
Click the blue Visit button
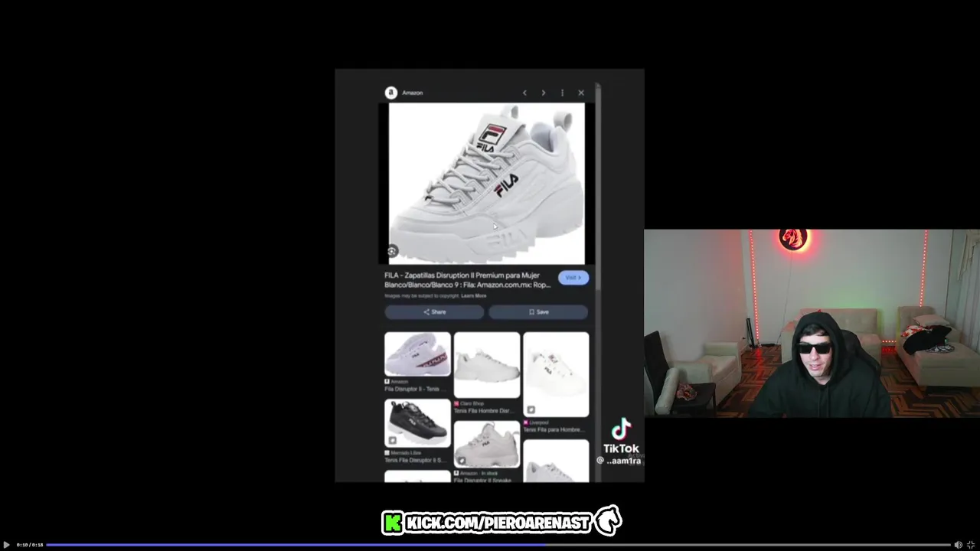pos(573,278)
